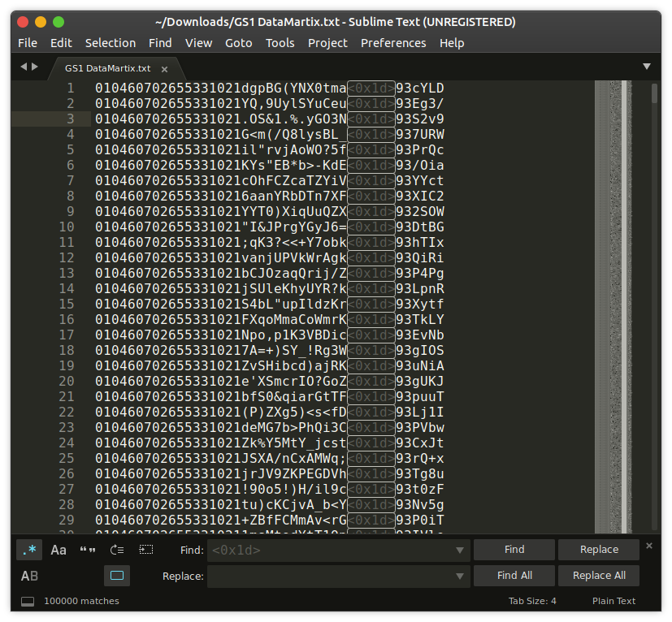Open the Tools menu
672x622 pixels.
(x=280, y=43)
